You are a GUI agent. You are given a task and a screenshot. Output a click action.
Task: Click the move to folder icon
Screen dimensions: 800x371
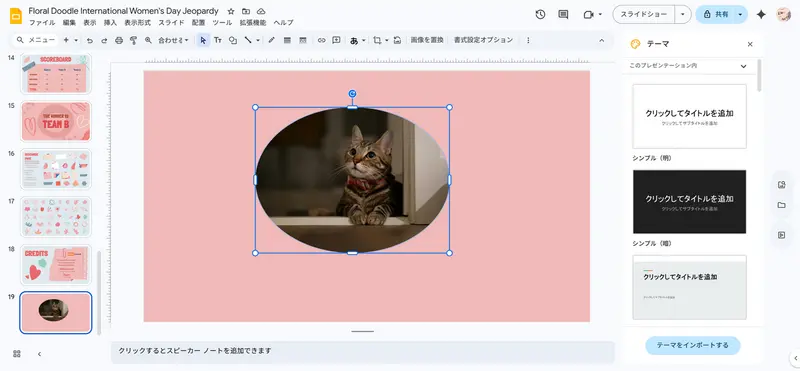(x=246, y=11)
